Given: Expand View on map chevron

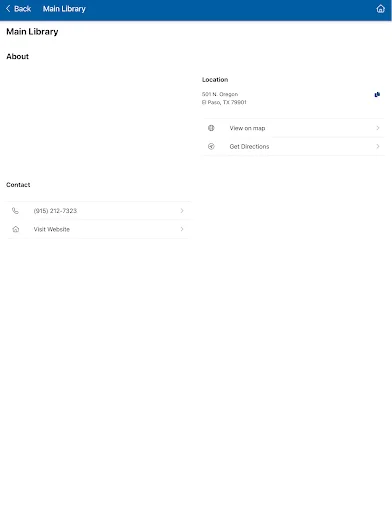Looking at the screenshot, I should pyautogui.click(x=378, y=128).
